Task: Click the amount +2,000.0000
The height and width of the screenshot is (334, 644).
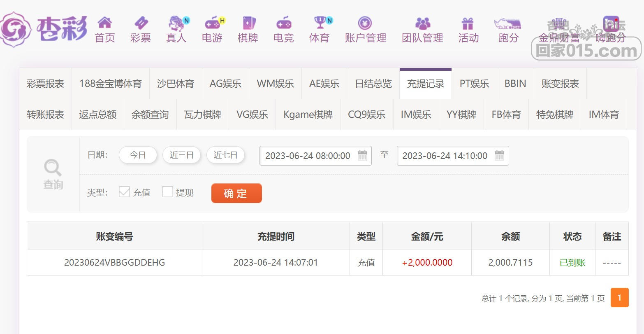Action: tap(427, 262)
